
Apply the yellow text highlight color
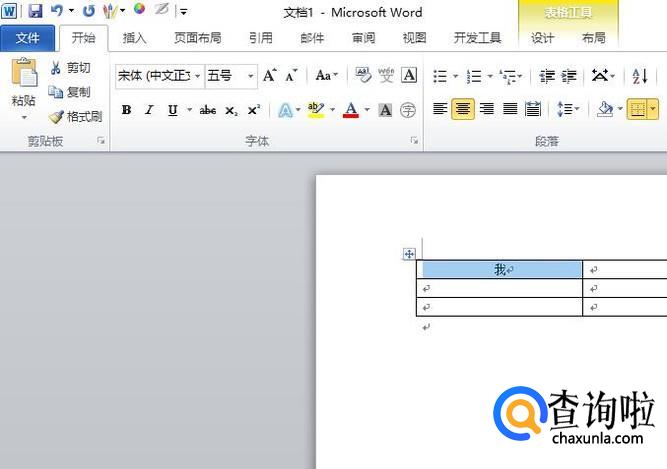(x=316, y=110)
